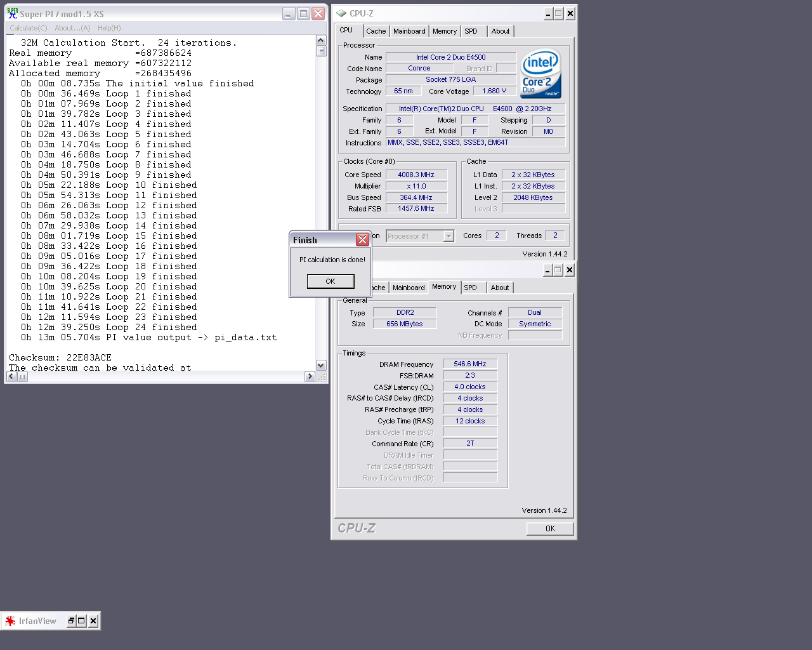Restore the minimized IrfanView window
This screenshot has width=812, height=650.
(x=71, y=621)
